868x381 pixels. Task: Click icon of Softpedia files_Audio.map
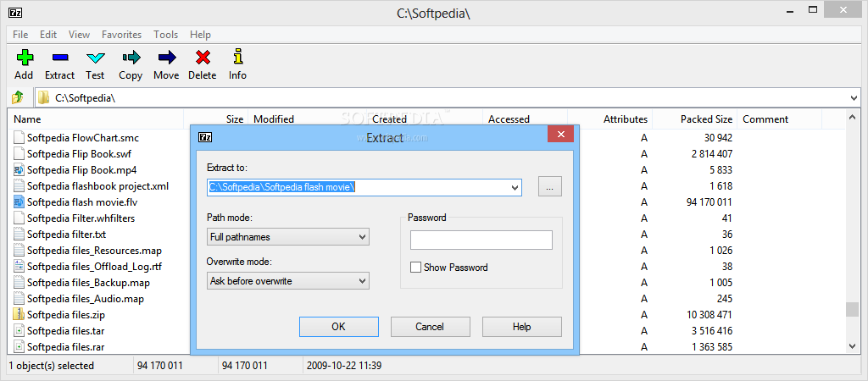click(x=19, y=299)
